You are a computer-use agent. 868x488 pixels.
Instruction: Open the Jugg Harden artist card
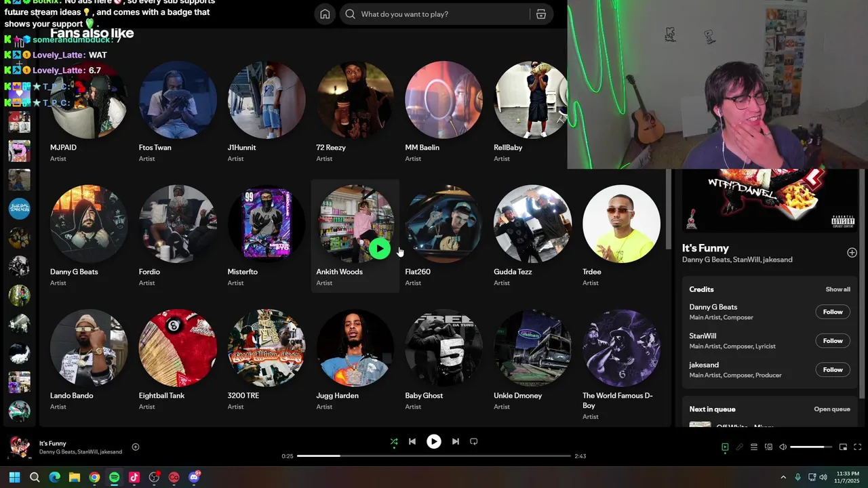tap(355, 360)
